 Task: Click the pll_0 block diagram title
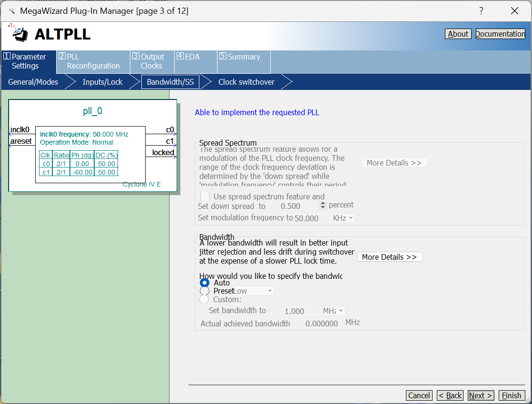93,111
